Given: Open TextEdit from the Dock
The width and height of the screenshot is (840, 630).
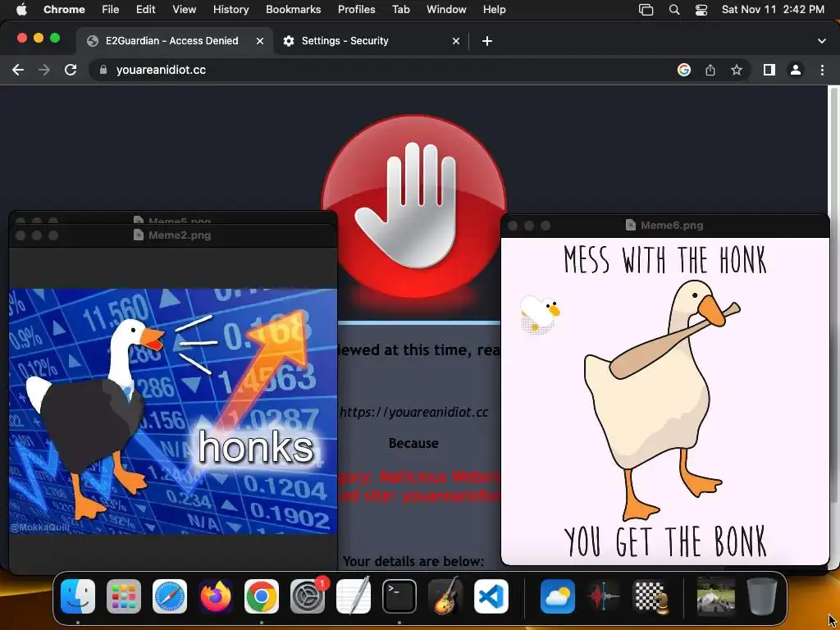Looking at the screenshot, I should coord(354,596).
